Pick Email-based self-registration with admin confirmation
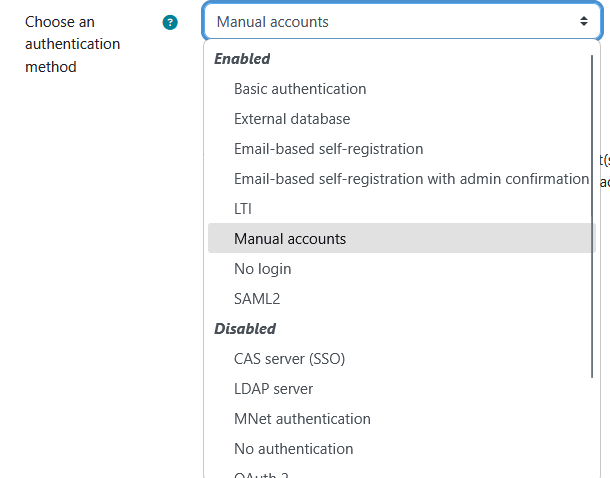Image resolution: width=610 pixels, height=478 pixels. [x=411, y=179]
